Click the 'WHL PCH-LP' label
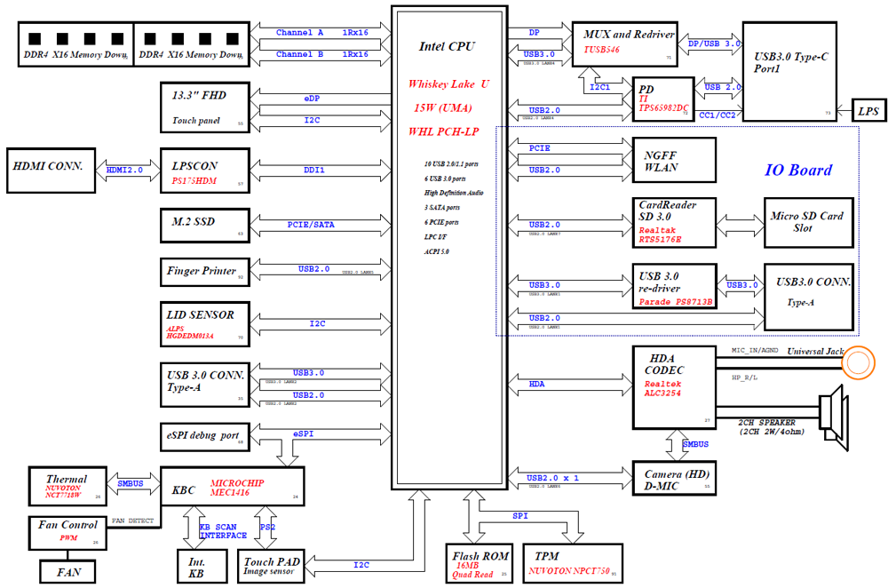Viewport: 888px width, 588px height. [x=443, y=131]
